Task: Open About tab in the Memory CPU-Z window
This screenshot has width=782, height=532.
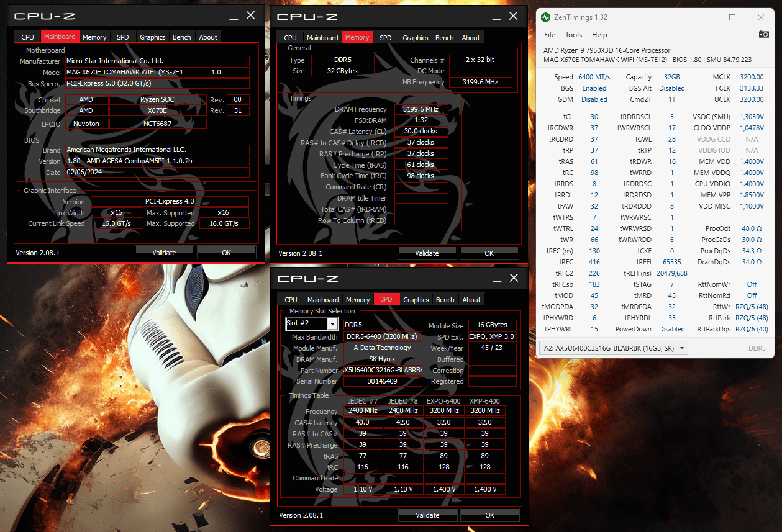Action: (471, 37)
